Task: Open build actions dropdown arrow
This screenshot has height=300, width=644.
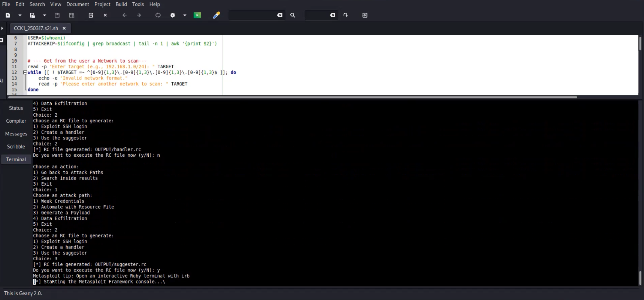Action: tap(185, 15)
